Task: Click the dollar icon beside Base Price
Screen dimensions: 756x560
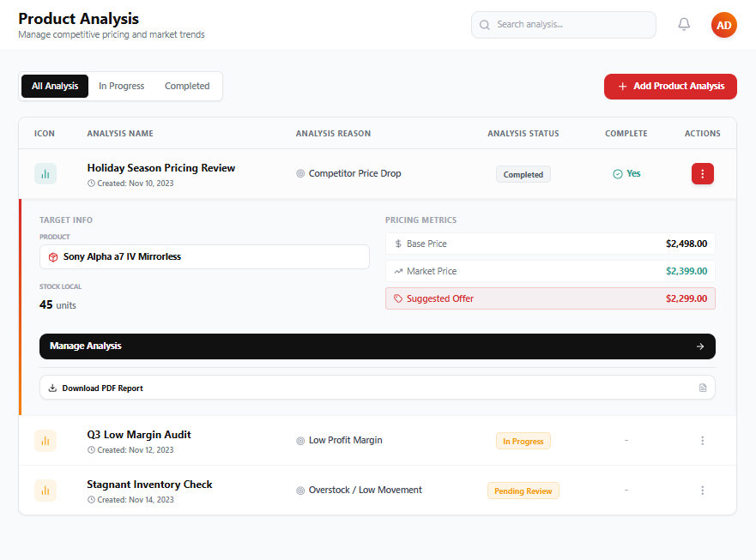Action: 398,244
